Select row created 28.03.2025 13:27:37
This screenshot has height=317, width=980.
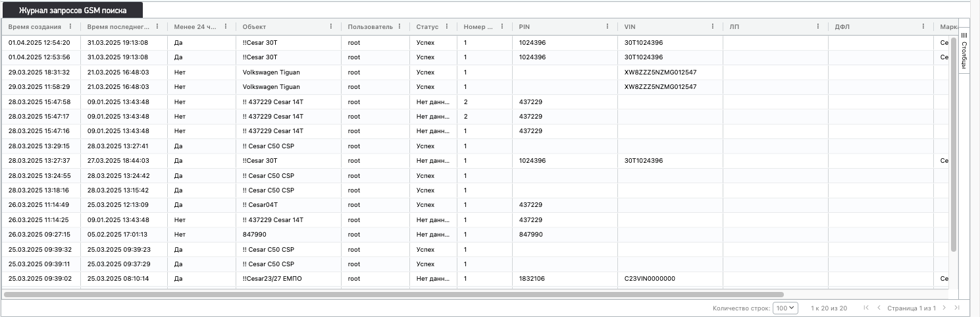click(475, 160)
